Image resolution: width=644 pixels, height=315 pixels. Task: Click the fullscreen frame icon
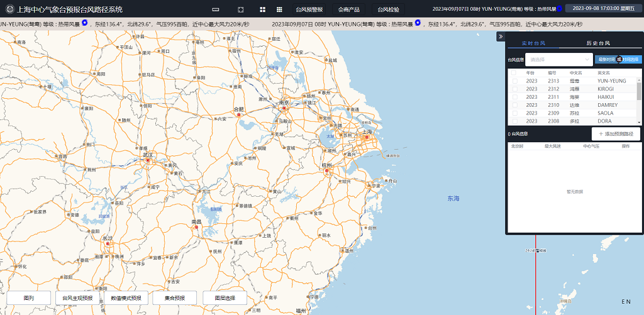(241, 9)
